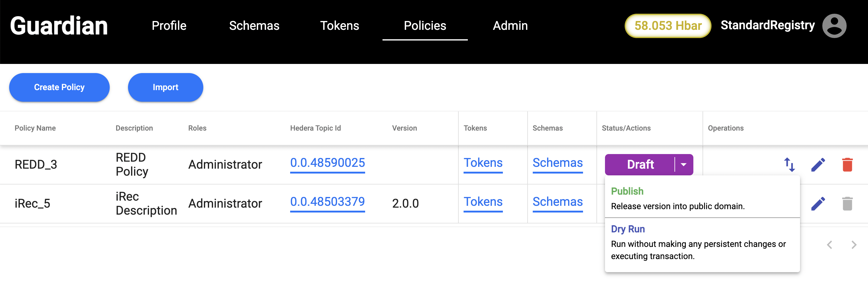Viewport: 868px width, 288px height.
Task: Switch to the Schemas navigation tab
Action: pyautogui.click(x=254, y=26)
